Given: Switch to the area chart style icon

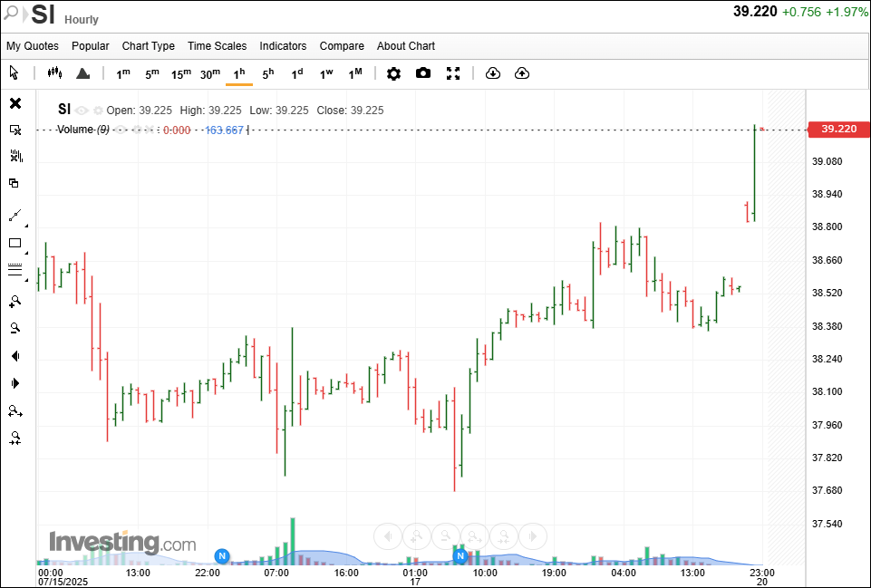Looking at the screenshot, I should click(x=82, y=73).
